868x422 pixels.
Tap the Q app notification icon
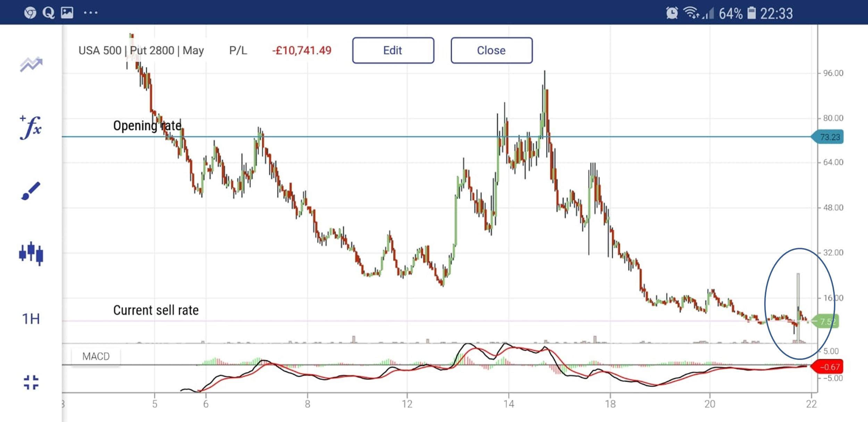pos(48,13)
